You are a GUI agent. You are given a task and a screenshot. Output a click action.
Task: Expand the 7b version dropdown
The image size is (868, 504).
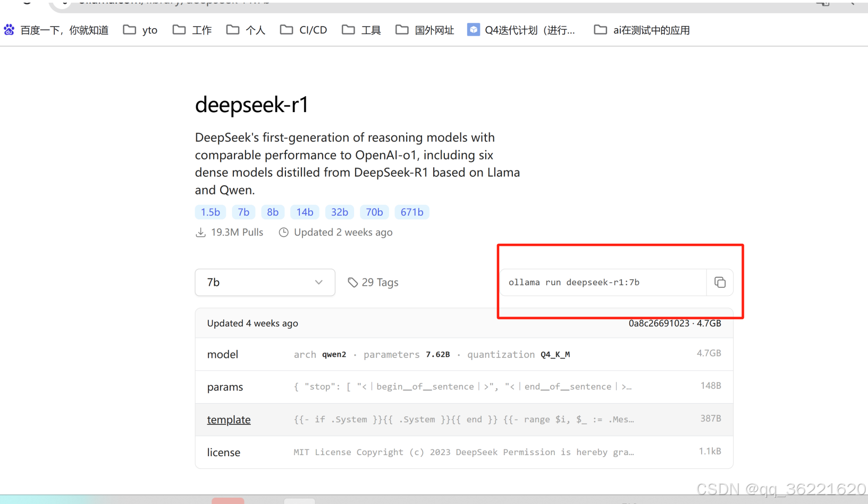265,283
